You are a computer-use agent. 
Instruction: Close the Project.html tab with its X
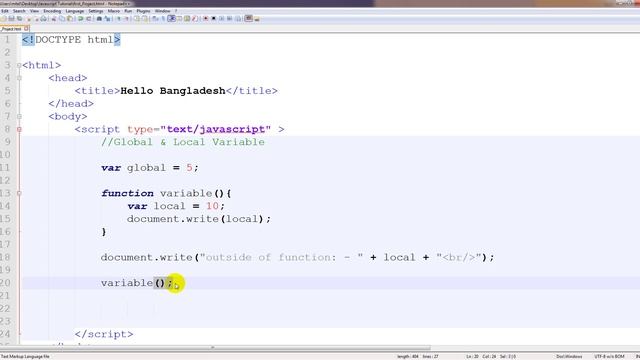(x=27, y=29)
